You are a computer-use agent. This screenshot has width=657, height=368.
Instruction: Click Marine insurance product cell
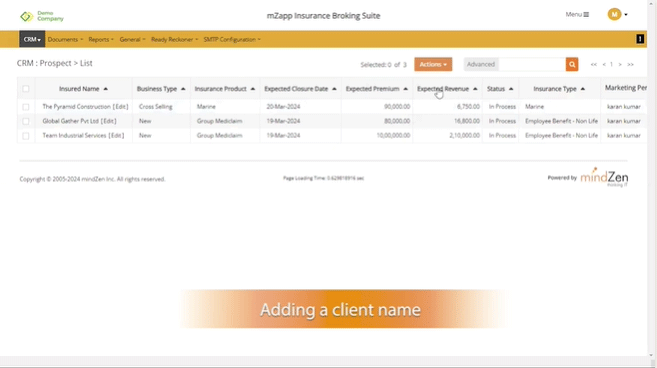coord(206,106)
